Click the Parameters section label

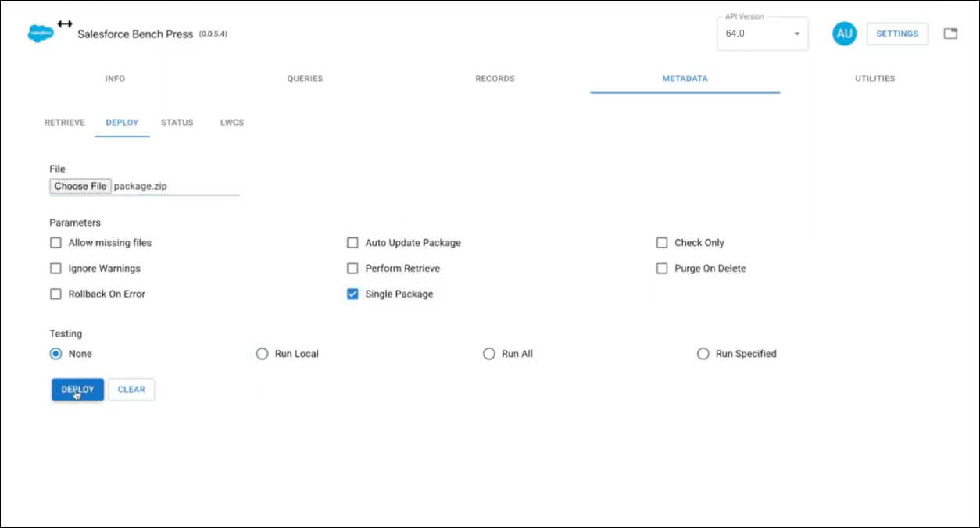75,223
